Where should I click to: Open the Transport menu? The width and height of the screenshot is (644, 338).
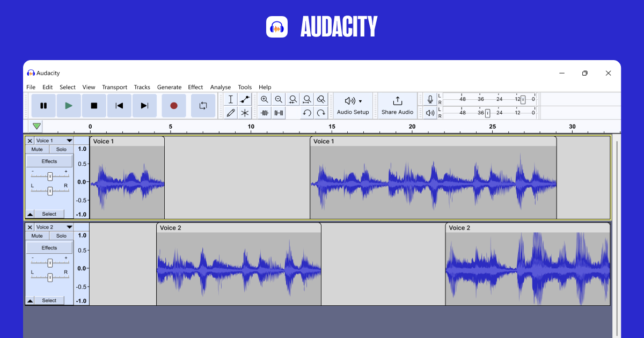tap(114, 87)
